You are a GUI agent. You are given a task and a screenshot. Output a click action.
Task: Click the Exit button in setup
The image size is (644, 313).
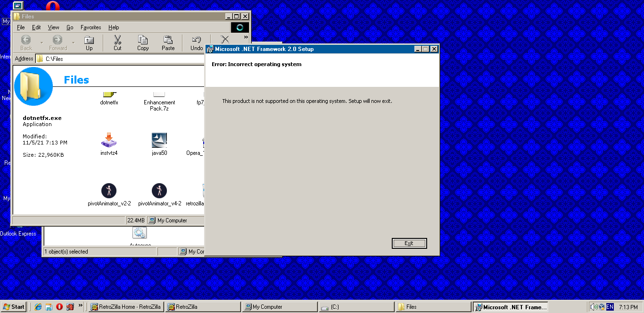(x=409, y=243)
